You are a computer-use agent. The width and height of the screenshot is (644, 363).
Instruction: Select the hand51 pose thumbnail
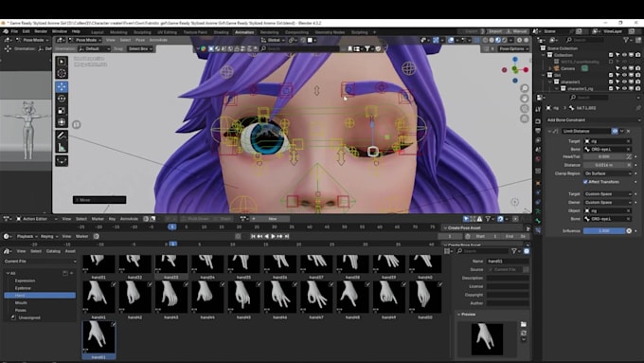pyautogui.click(x=98, y=338)
